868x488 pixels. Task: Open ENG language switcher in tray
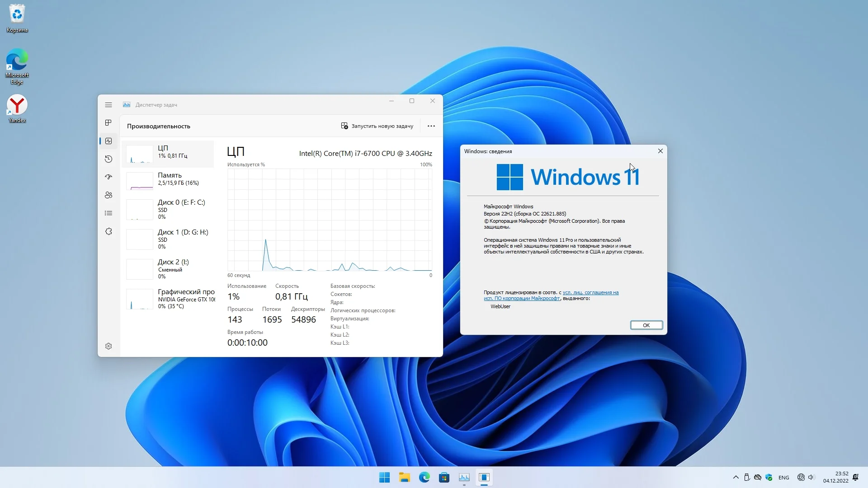click(783, 478)
